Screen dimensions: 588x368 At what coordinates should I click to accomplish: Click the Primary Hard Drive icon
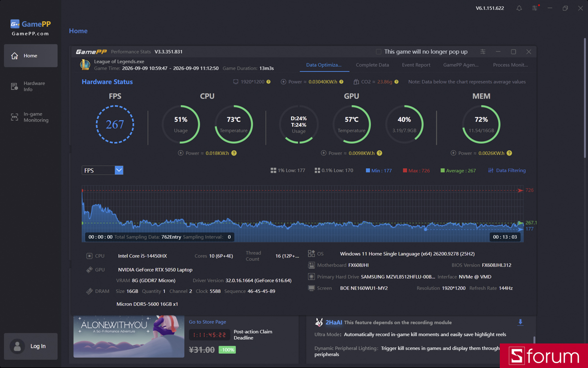[x=311, y=277]
